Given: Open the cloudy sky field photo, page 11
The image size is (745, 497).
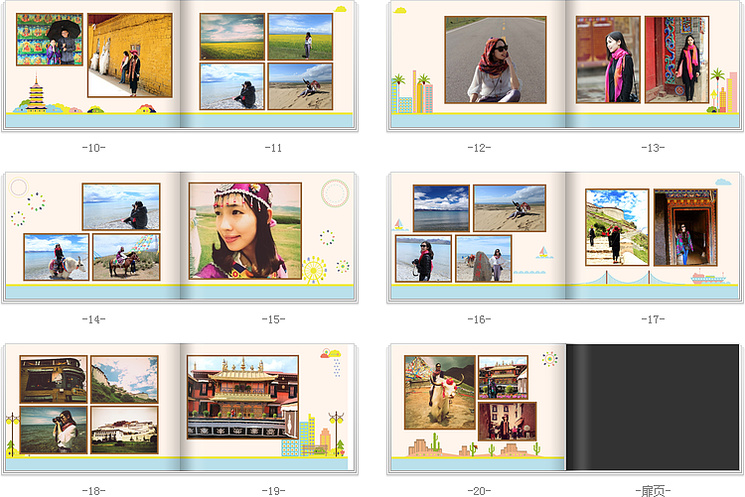Looking at the screenshot, I should pos(232,37).
